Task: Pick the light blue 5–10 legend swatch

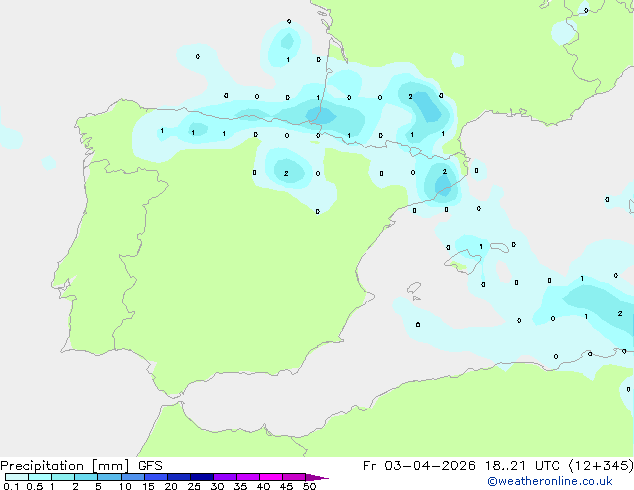Action: 110,477
